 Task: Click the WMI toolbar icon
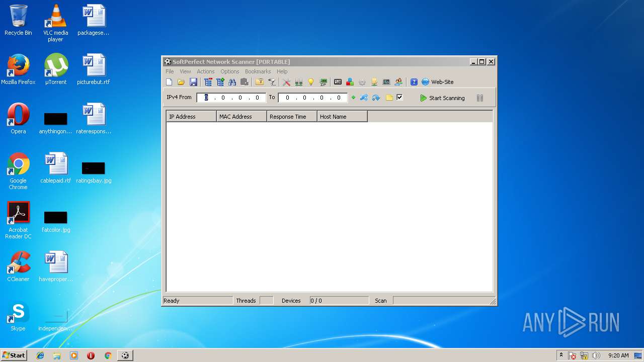click(x=338, y=82)
